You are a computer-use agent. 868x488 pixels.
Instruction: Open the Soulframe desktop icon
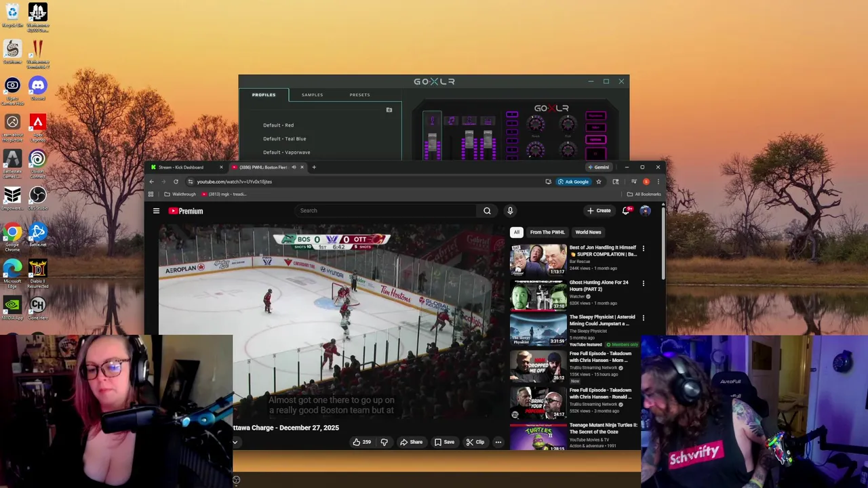12,52
